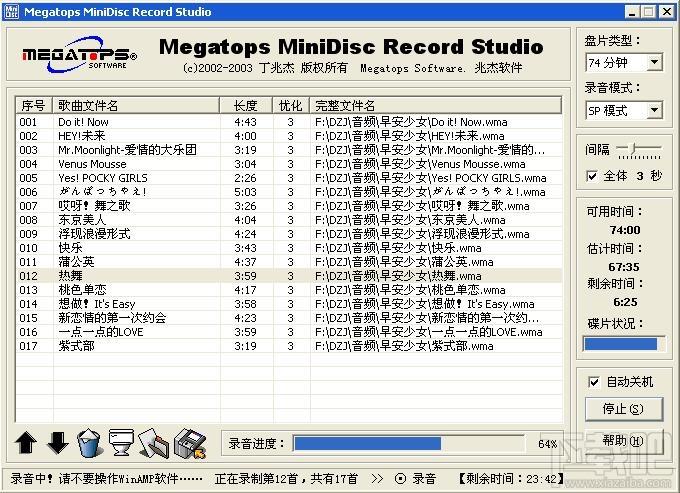Minimize the Record Studio window
The width and height of the screenshot is (680, 493).
pyautogui.click(x=632, y=12)
